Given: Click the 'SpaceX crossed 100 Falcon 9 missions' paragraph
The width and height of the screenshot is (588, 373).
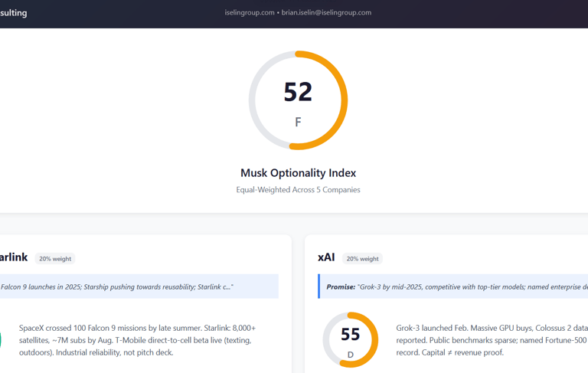Looking at the screenshot, I should 137,340.
